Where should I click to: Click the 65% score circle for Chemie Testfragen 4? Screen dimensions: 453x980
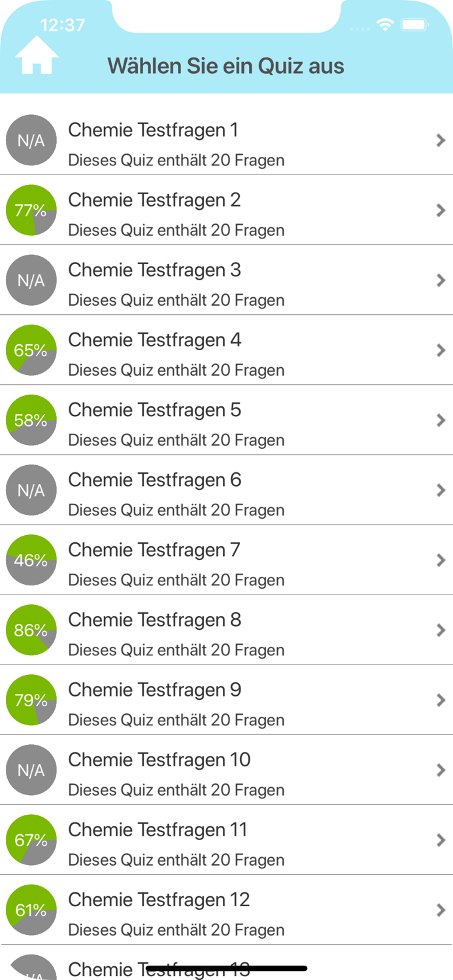coord(31,350)
